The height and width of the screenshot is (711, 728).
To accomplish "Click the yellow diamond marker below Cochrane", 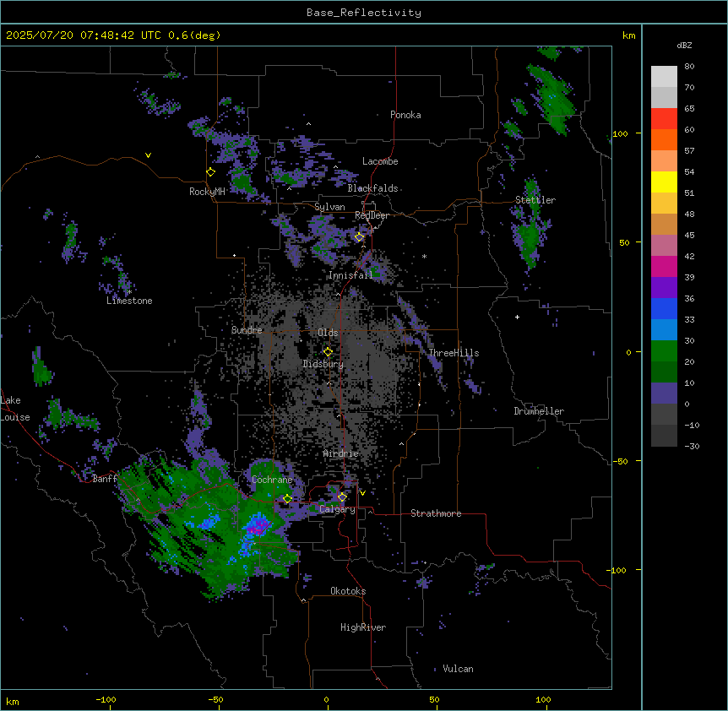I will click(287, 499).
